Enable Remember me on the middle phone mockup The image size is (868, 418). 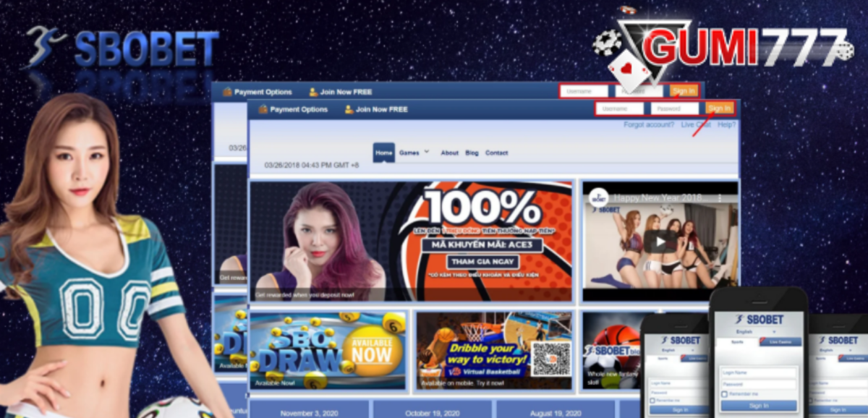[724, 394]
